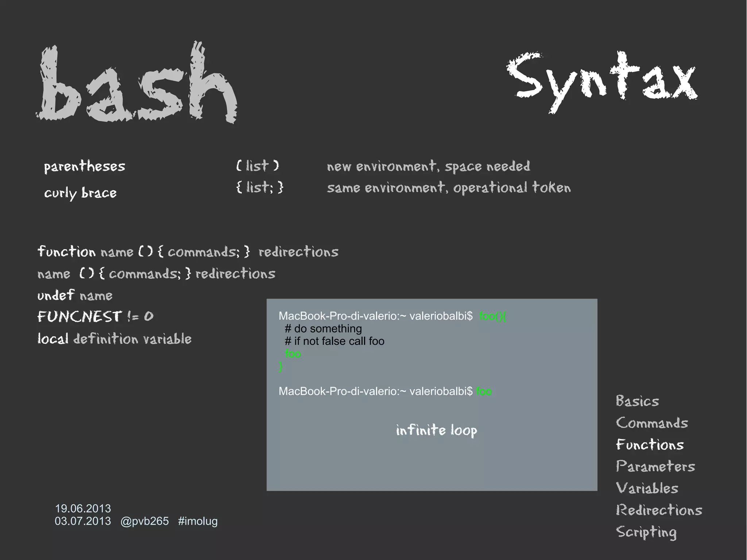Select the Parameters section in the outline
This screenshot has height=560, width=747.
[x=655, y=466]
